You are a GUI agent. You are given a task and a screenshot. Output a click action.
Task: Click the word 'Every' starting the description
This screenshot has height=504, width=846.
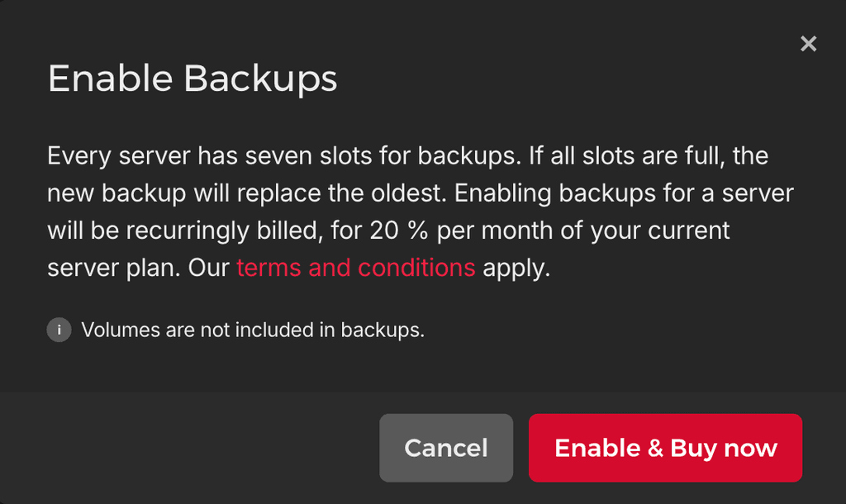click(79, 155)
